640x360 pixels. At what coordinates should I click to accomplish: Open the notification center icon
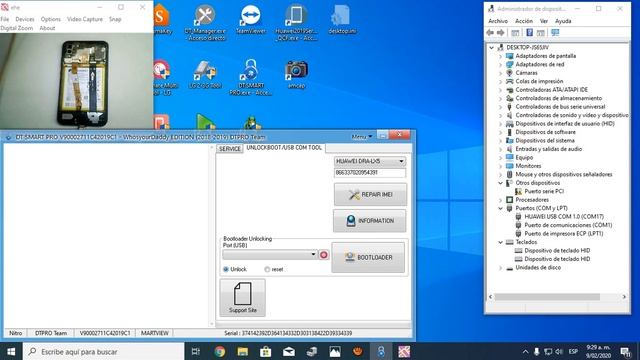tap(626, 351)
